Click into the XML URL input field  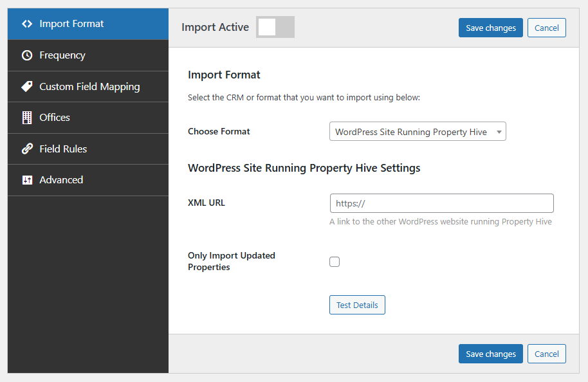point(441,203)
